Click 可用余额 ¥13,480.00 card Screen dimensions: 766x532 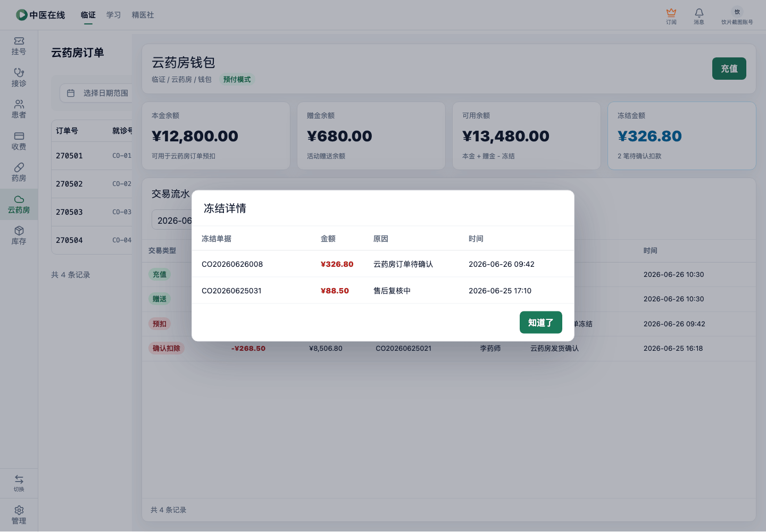pos(527,136)
